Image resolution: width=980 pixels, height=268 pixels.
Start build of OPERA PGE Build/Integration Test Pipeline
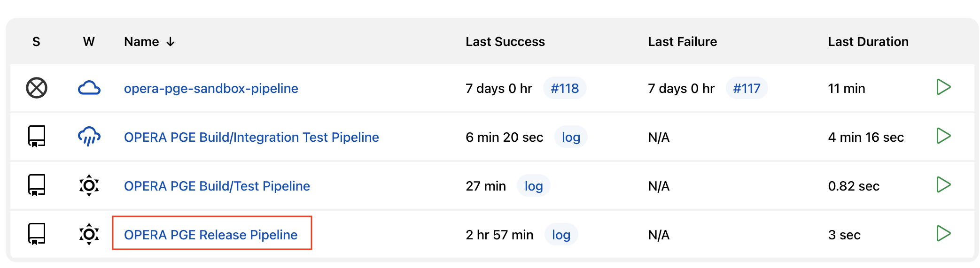click(x=943, y=136)
